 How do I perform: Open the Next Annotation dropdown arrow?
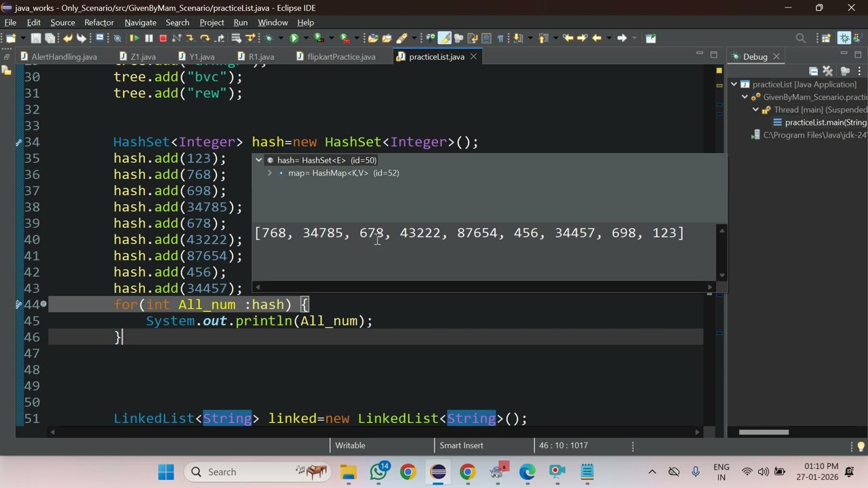click(x=531, y=38)
